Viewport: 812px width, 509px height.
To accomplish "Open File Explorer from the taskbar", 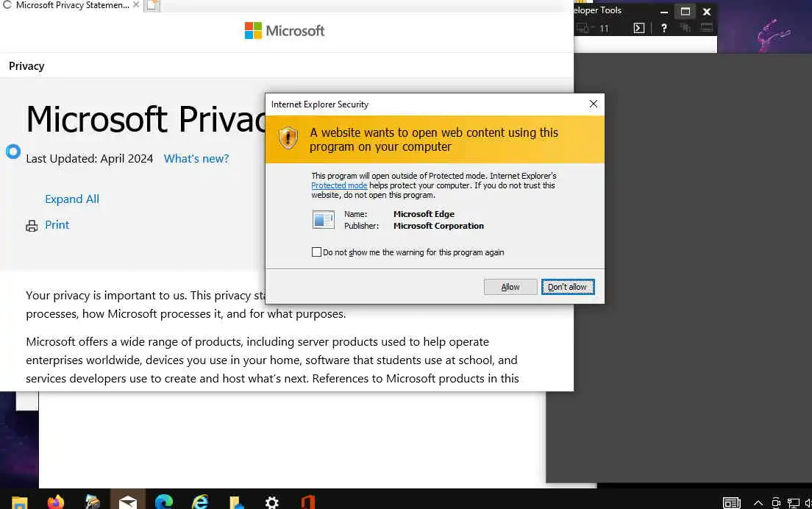I will point(19,501).
